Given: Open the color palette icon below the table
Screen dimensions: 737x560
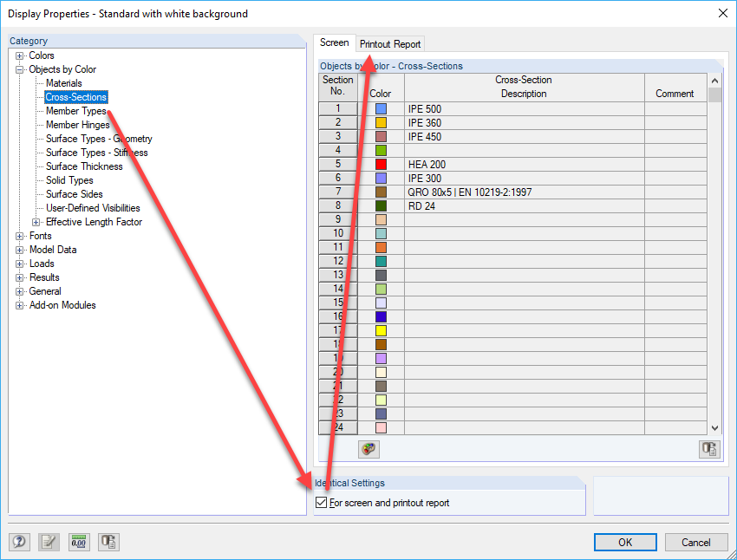Looking at the screenshot, I should click(368, 449).
